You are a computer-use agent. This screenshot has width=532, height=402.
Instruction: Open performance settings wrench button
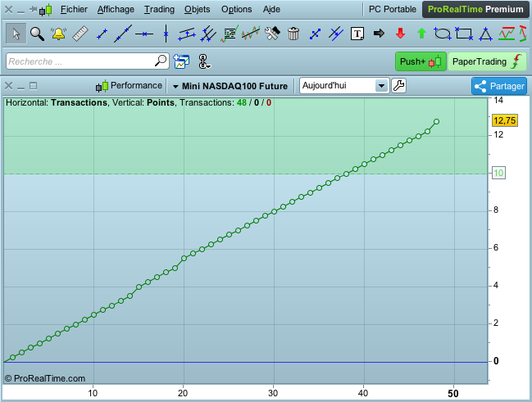[398, 86]
